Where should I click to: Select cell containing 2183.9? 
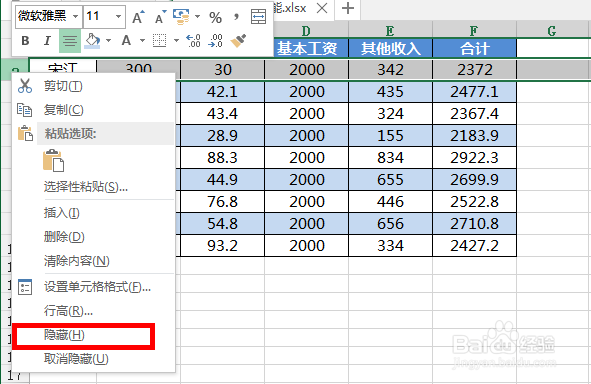475,136
